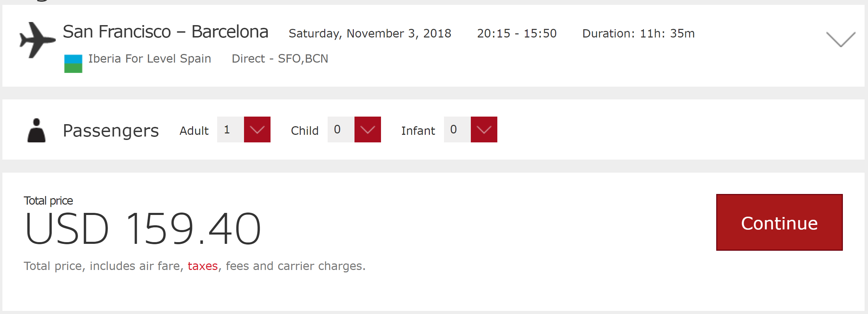Click the blue-green Level airline logo
The height and width of the screenshot is (314, 868).
pyautogui.click(x=73, y=64)
